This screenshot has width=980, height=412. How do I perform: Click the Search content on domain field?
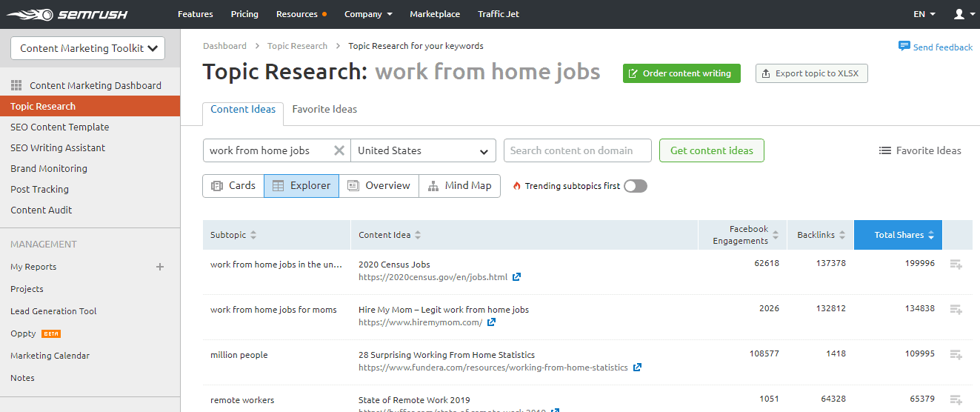click(577, 150)
